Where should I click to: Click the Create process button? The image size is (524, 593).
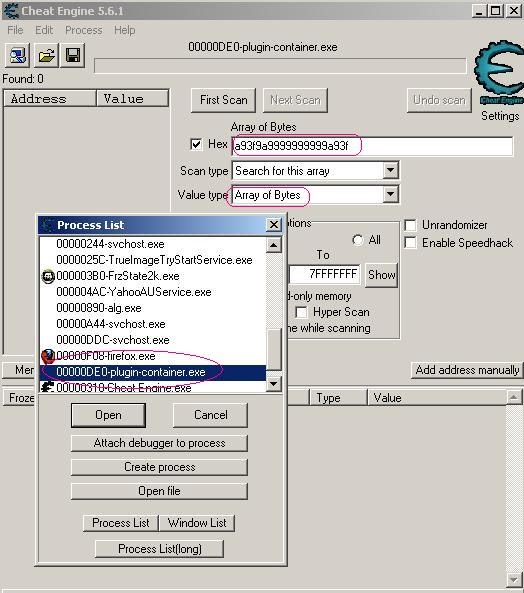(x=159, y=467)
